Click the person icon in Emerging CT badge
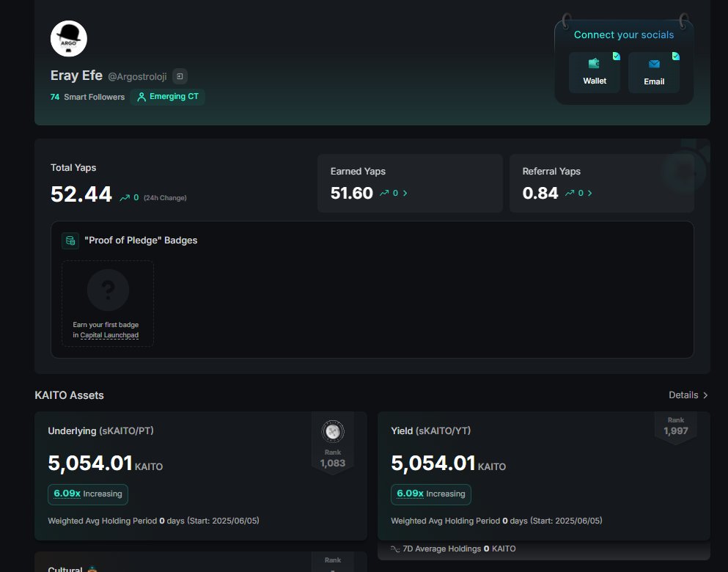Screen dimensions: 728x572 141,97
